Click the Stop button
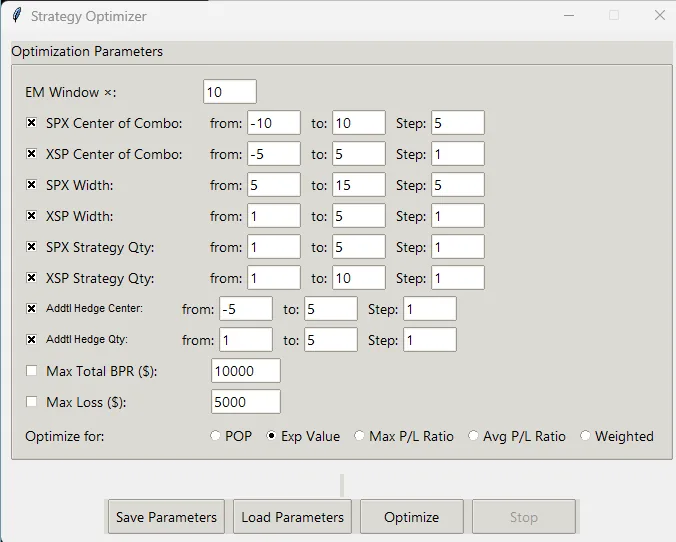The width and height of the screenshot is (676, 542). point(524,517)
